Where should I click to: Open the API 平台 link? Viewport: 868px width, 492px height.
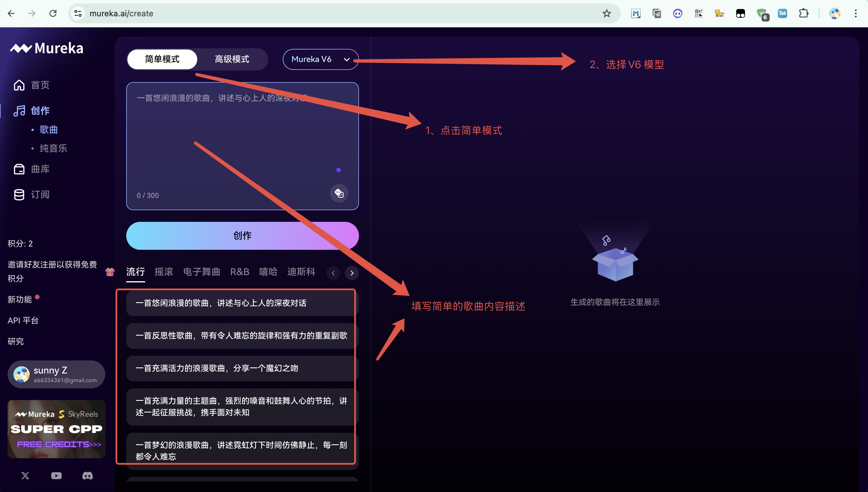[x=23, y=320]
